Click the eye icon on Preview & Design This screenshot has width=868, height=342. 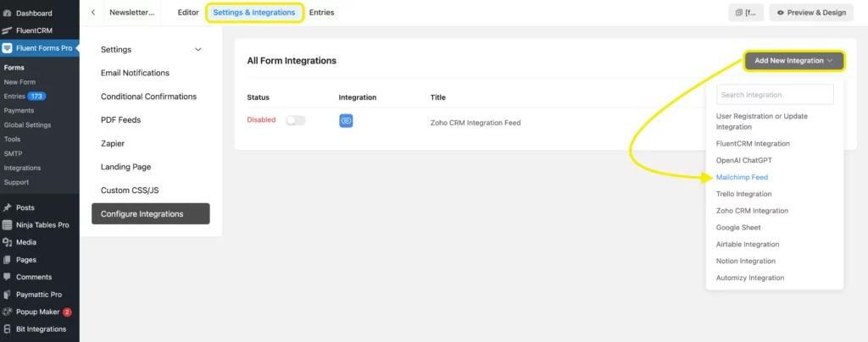pyautogui.click(x=781, y=13)
